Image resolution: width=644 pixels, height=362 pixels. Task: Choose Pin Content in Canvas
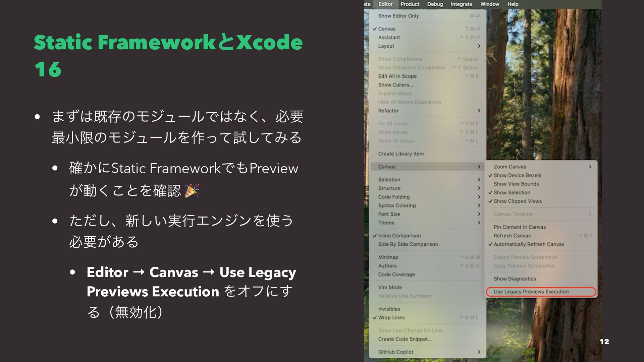[x=541, y=227]
